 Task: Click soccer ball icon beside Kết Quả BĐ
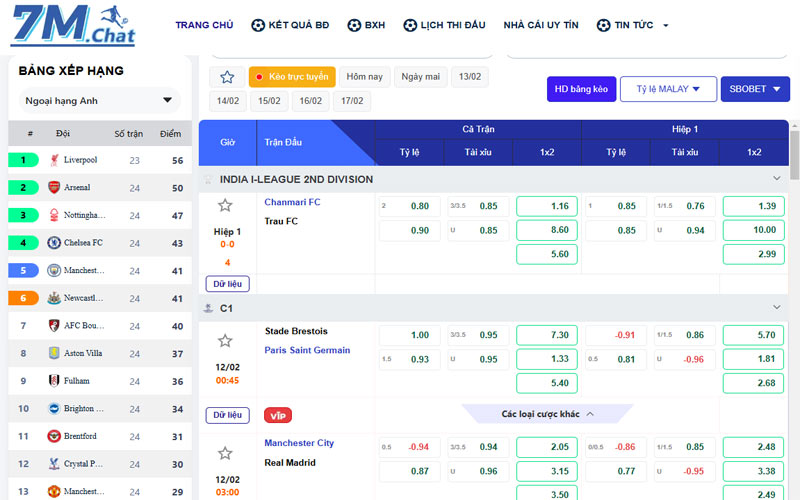tap(258, 25)
